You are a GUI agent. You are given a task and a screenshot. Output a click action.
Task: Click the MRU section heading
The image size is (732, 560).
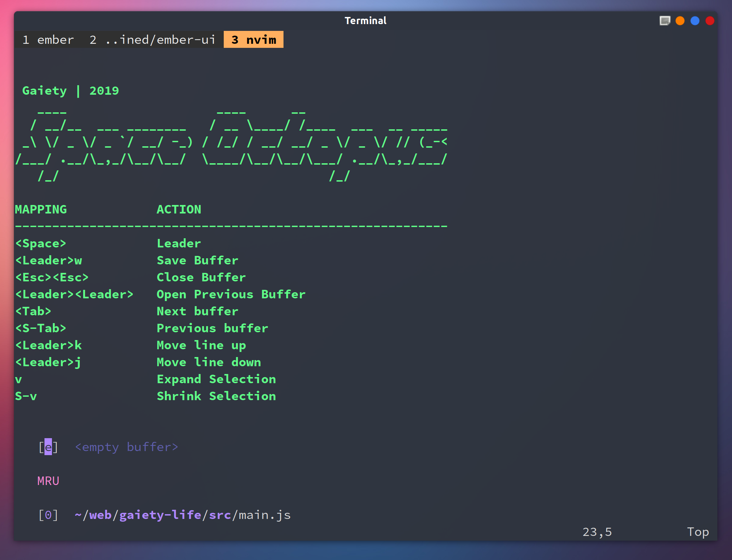pyautogui.click(x=48, y=481)
